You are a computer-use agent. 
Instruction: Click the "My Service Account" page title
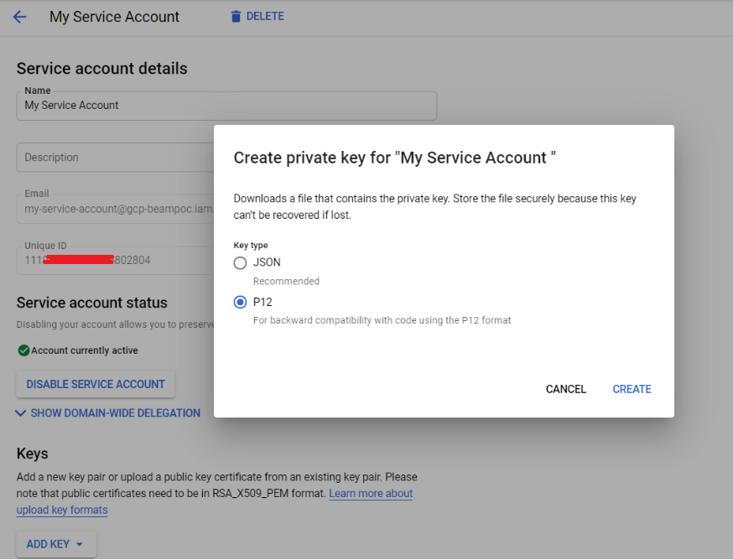(114, 17)
